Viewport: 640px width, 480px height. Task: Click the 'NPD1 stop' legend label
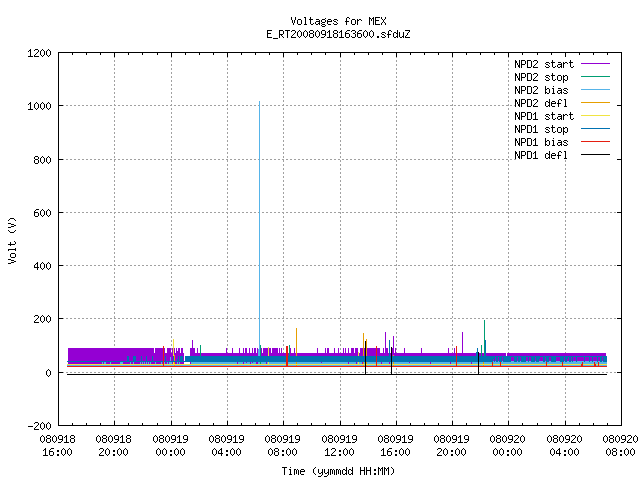click(541, 129)
